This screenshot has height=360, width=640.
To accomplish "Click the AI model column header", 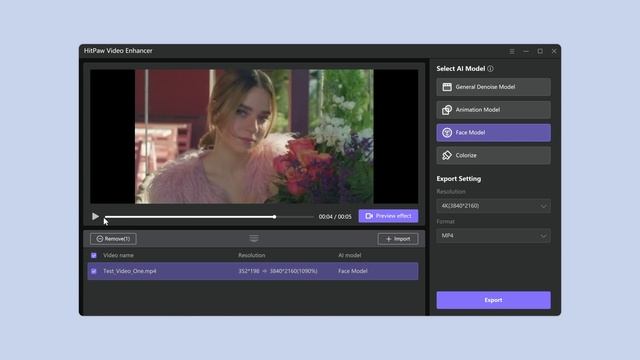I will 349,255.
